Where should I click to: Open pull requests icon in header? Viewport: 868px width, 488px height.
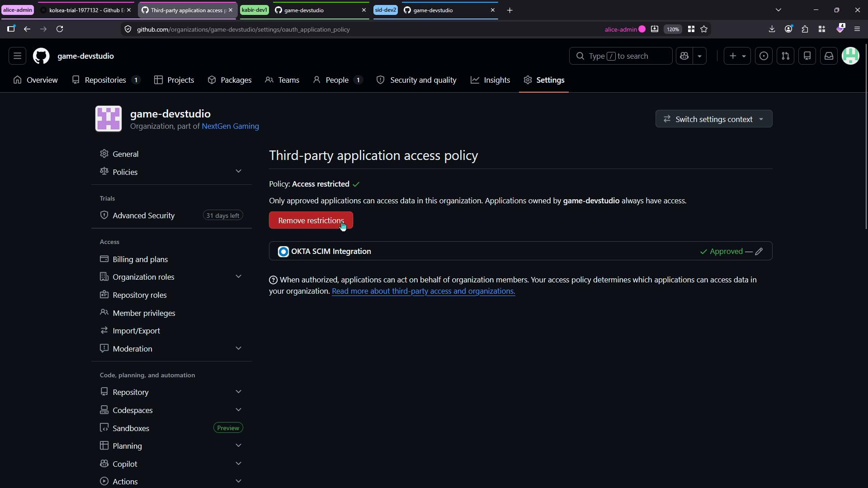pos(785,56)
